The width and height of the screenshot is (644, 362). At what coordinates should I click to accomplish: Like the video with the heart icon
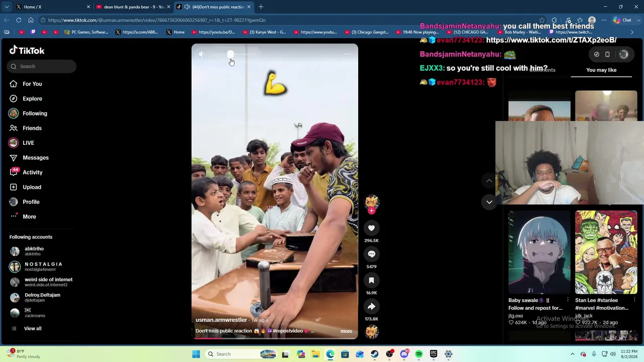coord(371,228)
